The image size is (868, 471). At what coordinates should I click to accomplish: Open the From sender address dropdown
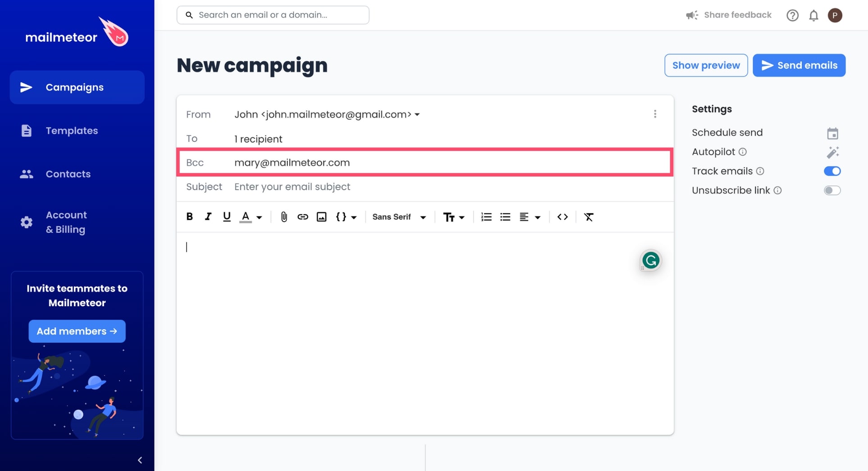tap(327, 114)
